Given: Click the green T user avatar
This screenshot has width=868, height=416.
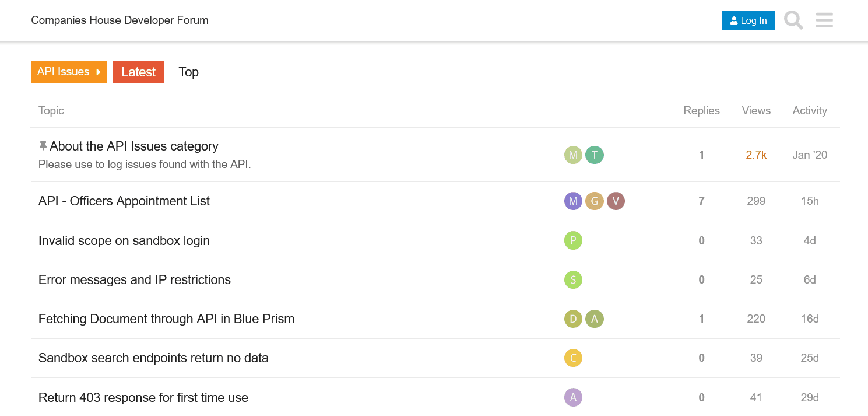Looking at the screenshot, I should (594, 155).
